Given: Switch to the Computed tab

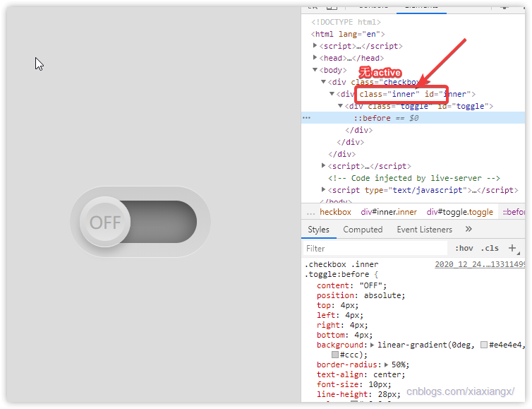Looking at the screenshot, I should 363,230.
